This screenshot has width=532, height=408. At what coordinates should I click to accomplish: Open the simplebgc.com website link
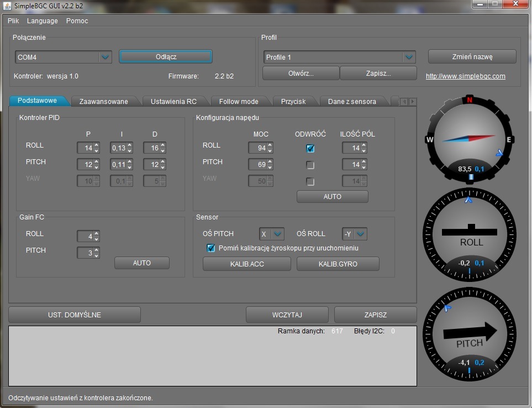[465, 76]
